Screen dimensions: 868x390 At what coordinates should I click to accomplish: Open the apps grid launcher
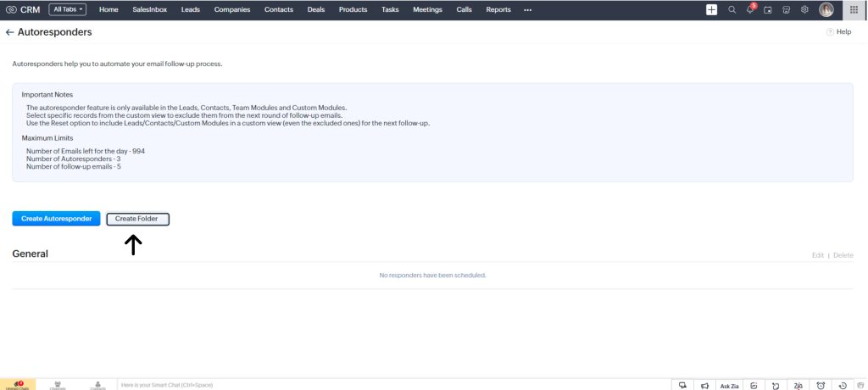[x=854, y=9]
